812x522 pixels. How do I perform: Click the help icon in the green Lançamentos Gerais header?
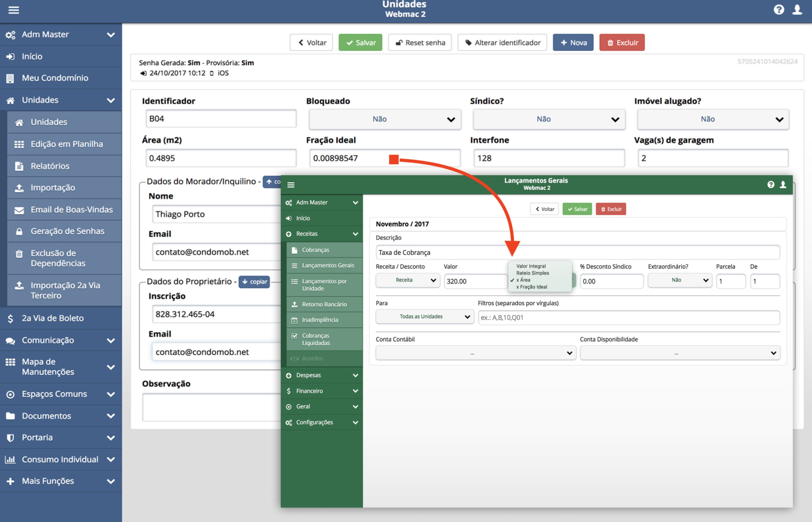(x=770, y=185)
